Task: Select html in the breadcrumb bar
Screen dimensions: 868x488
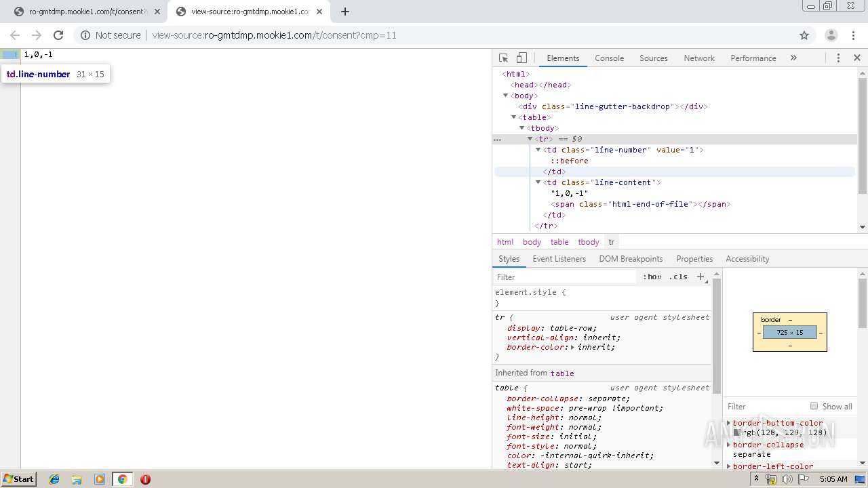Action: pyautogui.click(x=505, y=242)
